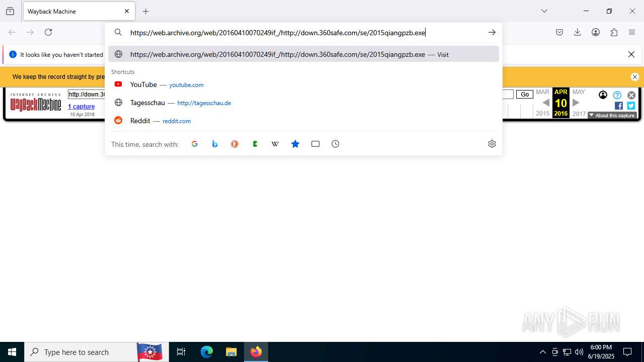Expand the list all tabs chevron
The image size is (644, 362).
[544, 11]
